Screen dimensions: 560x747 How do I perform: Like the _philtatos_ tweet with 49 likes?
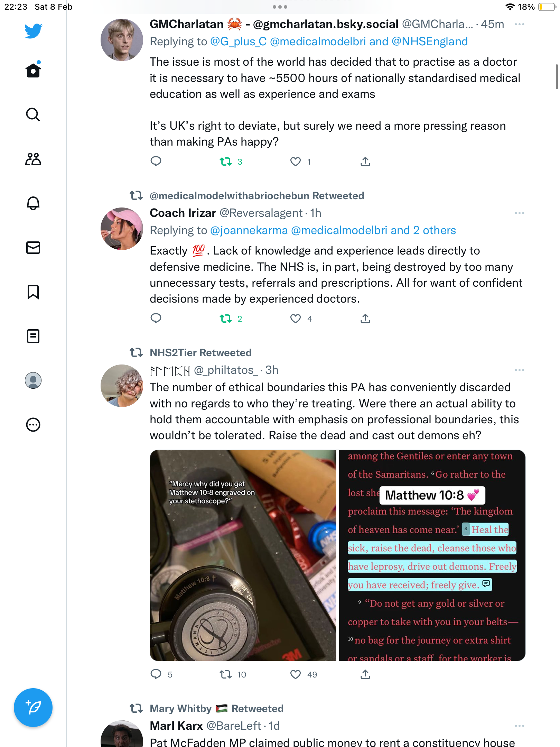point(296,674)
